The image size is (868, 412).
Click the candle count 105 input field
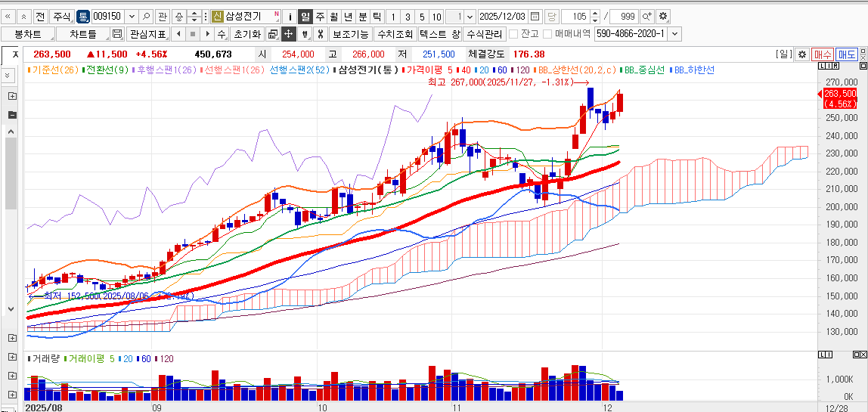coord(576,16)
